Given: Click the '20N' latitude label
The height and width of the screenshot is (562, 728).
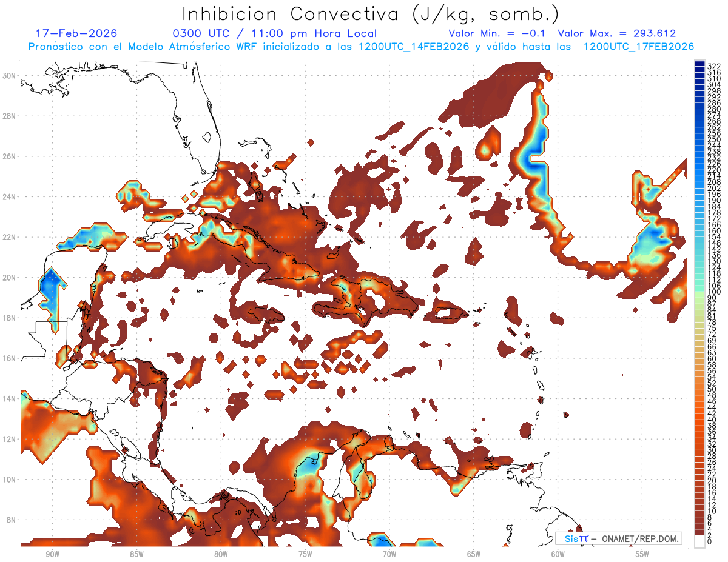Looking at the screenshot, I should tap(9, 278).
